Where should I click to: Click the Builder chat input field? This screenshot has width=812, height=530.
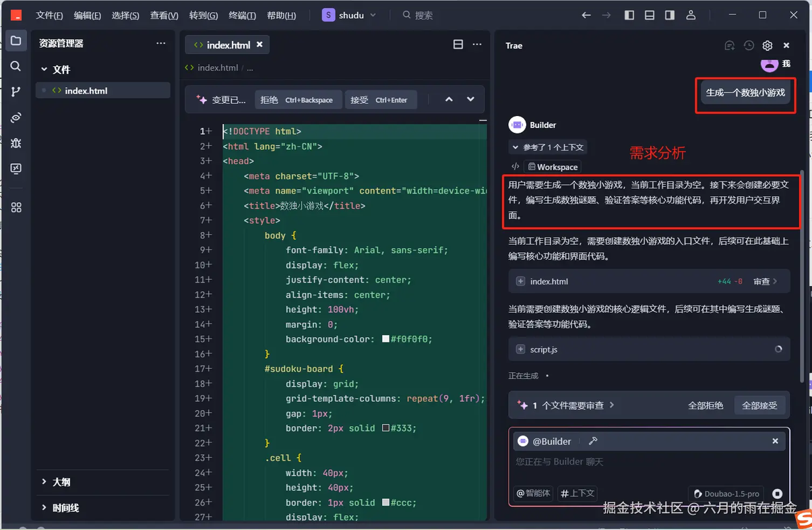click(x=650, y=462)
